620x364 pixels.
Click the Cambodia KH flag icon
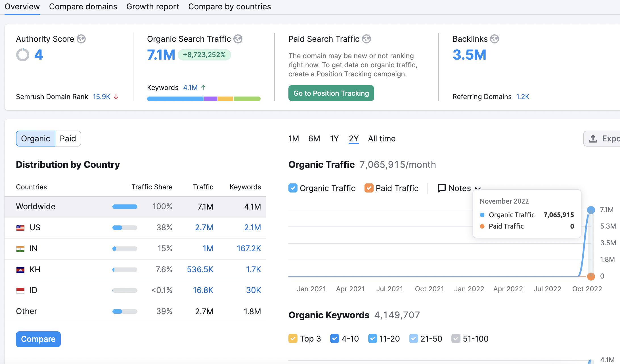pos(20,270)
